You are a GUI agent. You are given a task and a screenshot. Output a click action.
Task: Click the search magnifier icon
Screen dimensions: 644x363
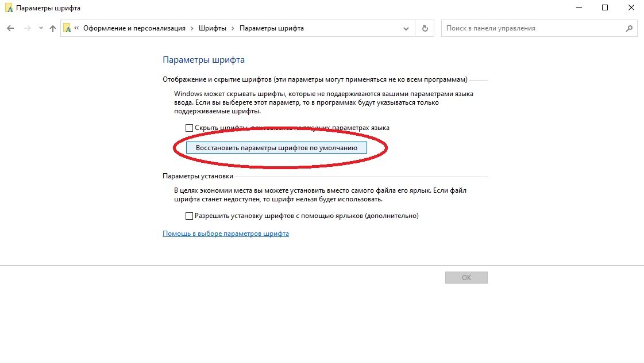tap(629, 28)
